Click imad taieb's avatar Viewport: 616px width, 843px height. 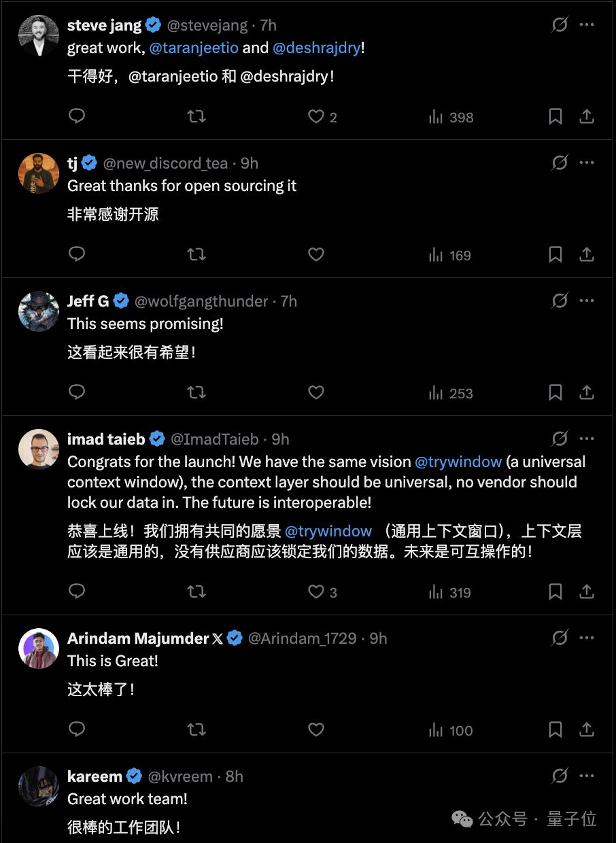pos(38,449)
